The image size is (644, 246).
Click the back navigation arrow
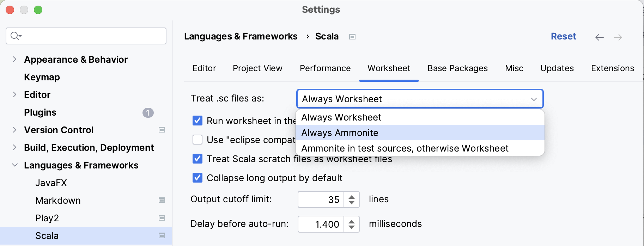pyautogui.click(x=599, y=37)
